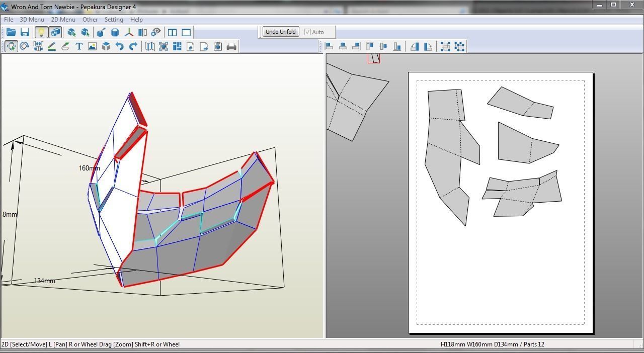Image resolution: width=644 pixels, height=353 pixels.
Task: Select the Edit flaps tool
Action: 65,46
